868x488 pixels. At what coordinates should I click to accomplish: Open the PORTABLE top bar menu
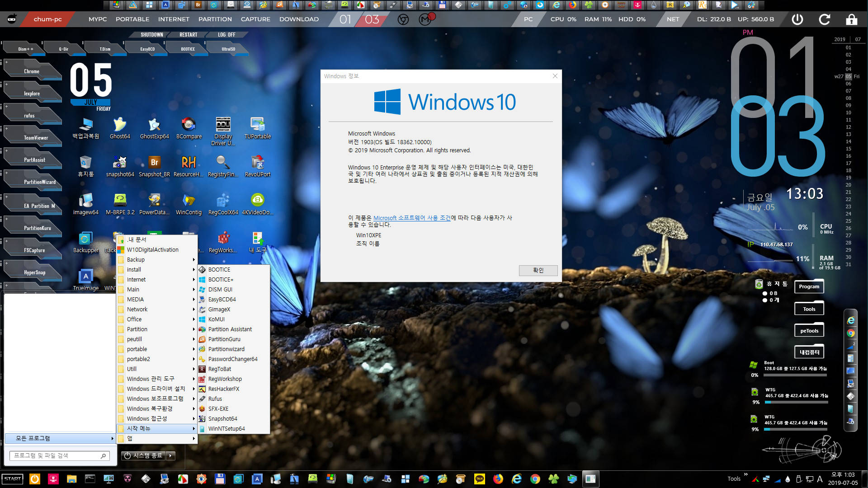coord(132,19)
